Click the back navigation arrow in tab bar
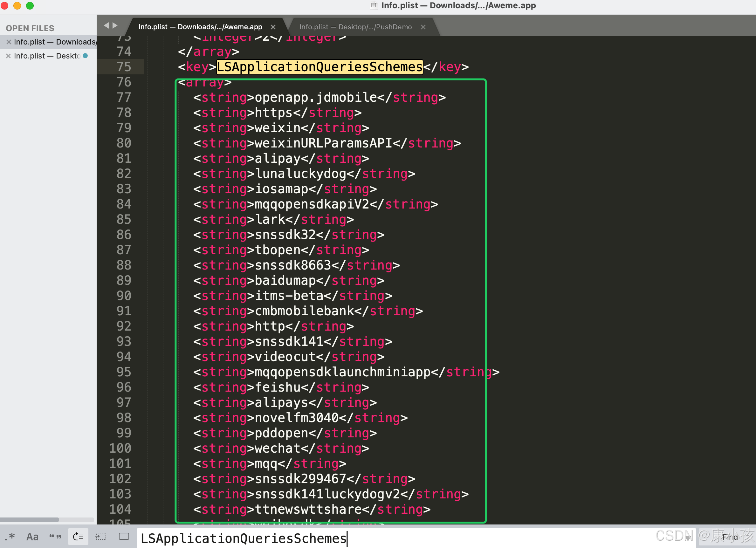Viewport: 756px width, 548px height. 106,25
